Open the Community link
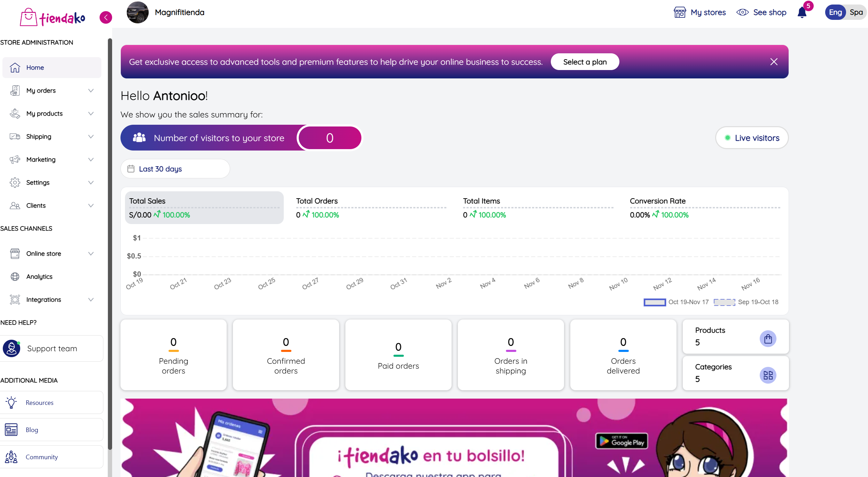Screen dimensions: 868x477 click(52, 457)
